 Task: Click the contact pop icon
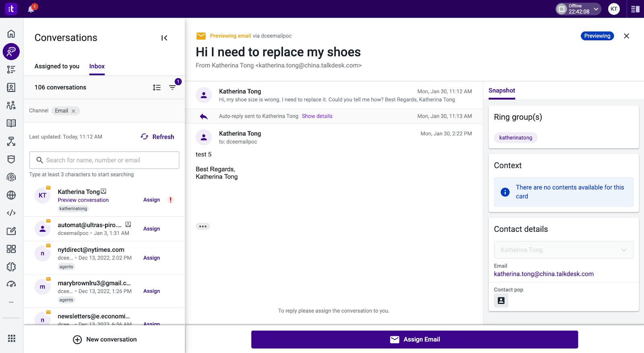coord(501,301)
